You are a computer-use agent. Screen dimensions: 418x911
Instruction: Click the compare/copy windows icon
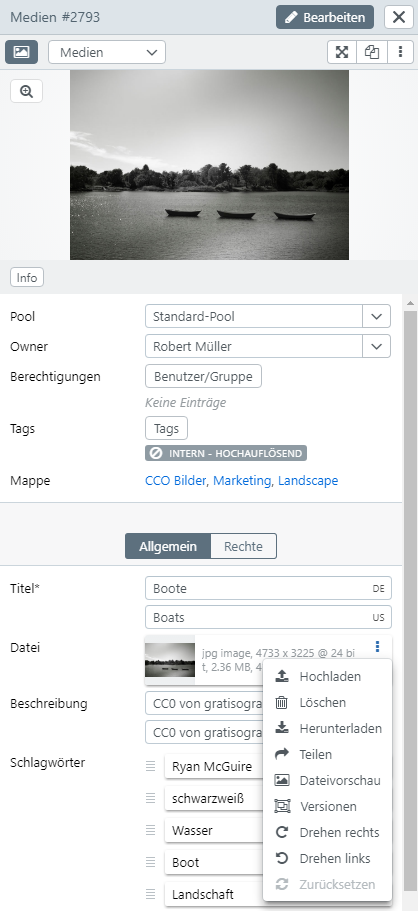click(371, 52)
